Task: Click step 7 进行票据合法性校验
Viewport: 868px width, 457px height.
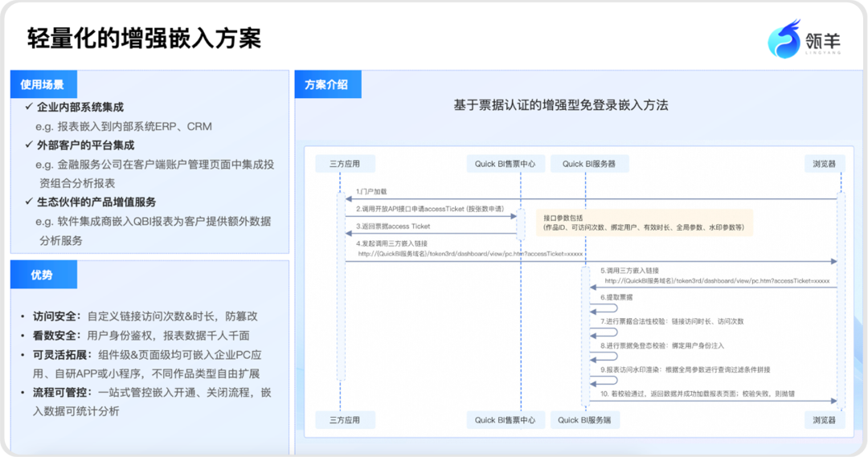Action: pyautogui.click(x=672, y=321)
